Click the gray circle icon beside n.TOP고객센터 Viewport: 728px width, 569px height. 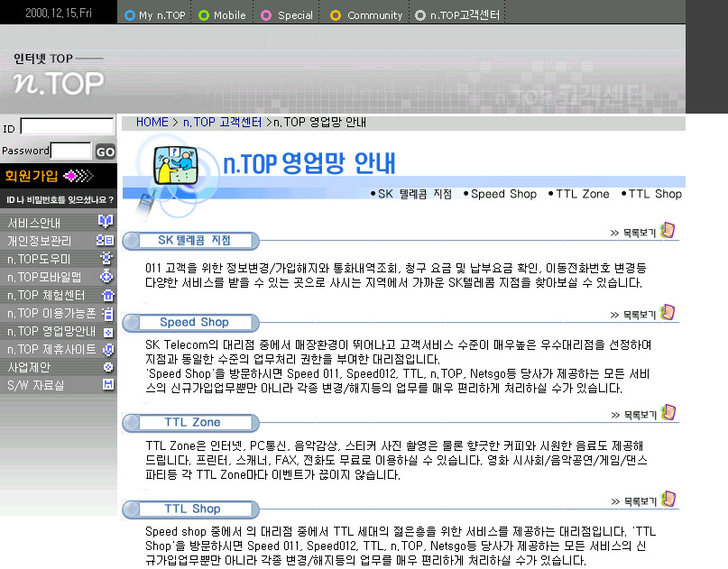[x=420, y=15]
